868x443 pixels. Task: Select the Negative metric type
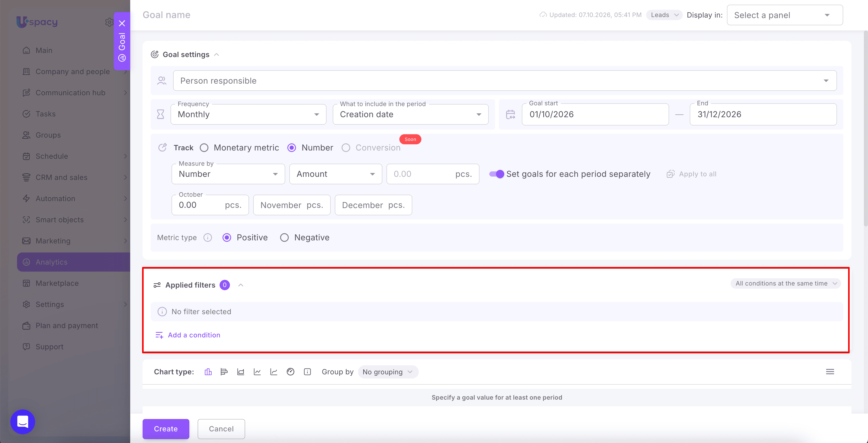(x=284, y=238)
